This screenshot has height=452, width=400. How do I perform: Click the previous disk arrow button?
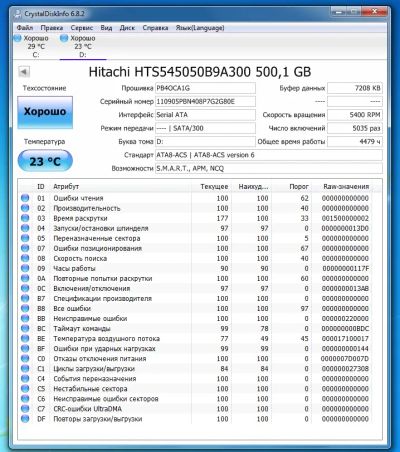[x=24, y=71]
